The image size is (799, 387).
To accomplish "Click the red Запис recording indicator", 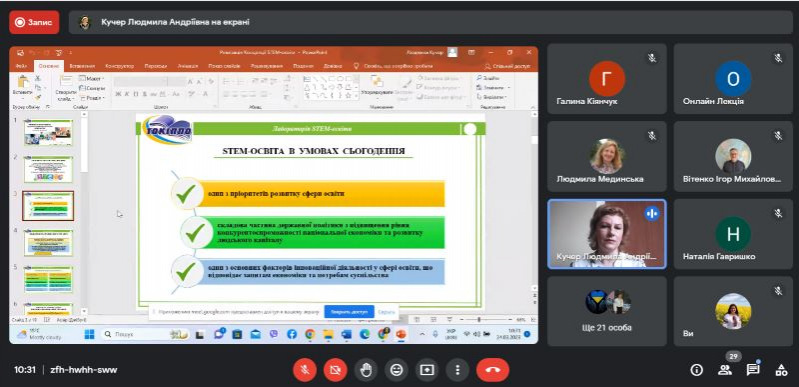I will pos(34,22).
